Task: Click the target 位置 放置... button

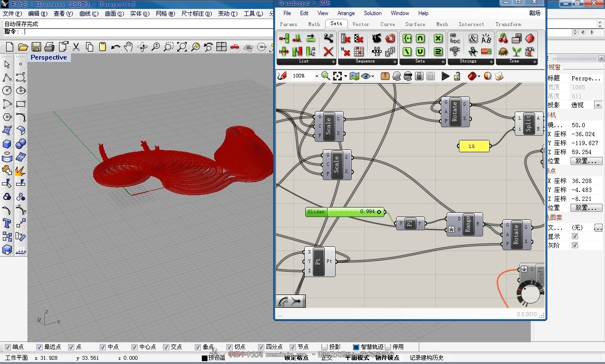Action: click(586, 208)
